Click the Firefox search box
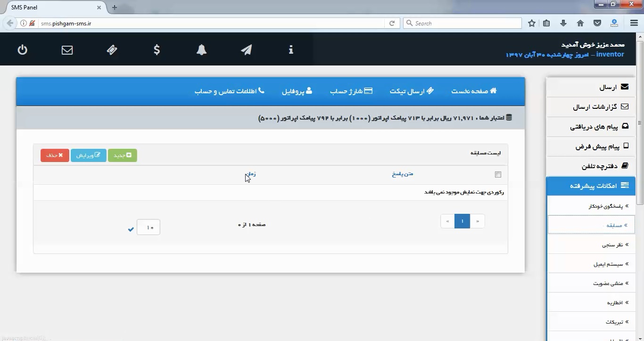This screenshot has width=644, height=341. (462, 23)
